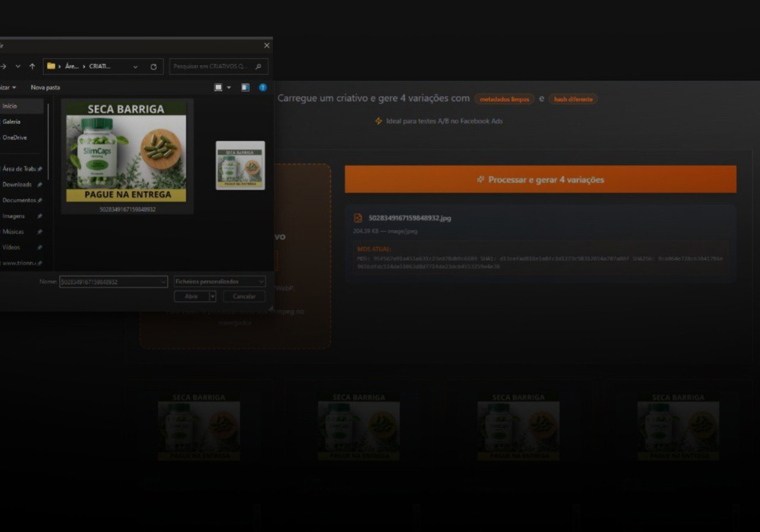Click Nova pasta in the toolbar
Screen dimensions: 760x532
click(x=45, y=87)
